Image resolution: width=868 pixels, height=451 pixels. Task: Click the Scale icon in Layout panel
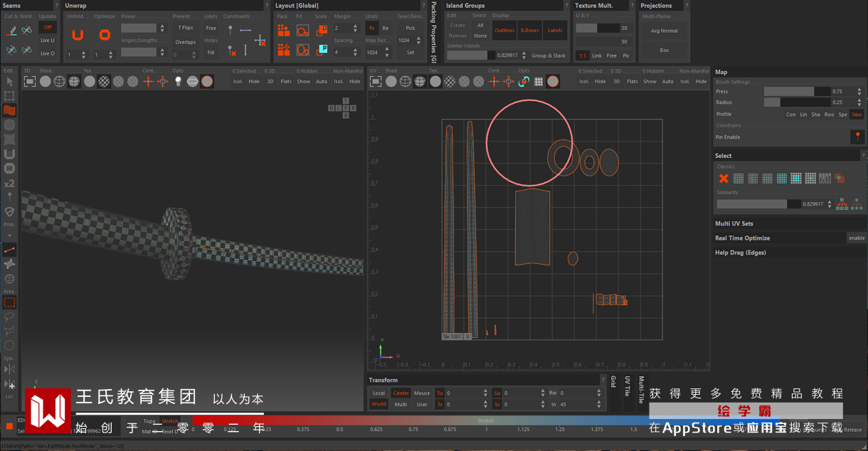[322, 31]
